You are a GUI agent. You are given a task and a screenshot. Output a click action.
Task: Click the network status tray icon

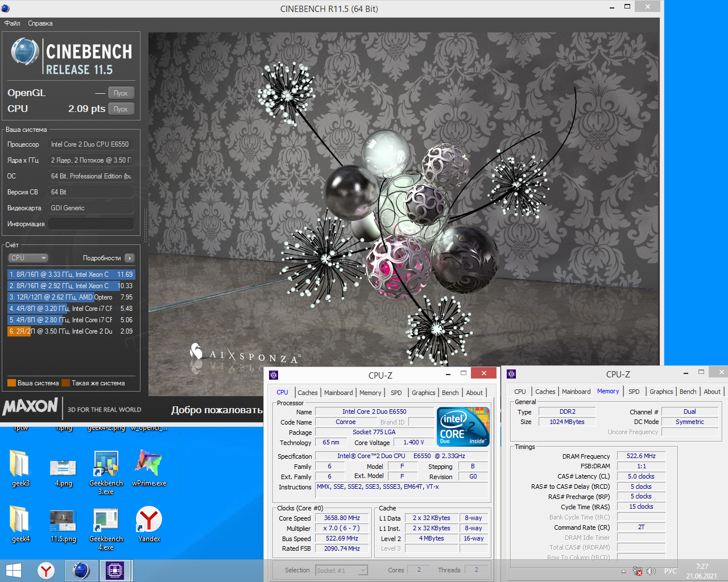point(638,571)
